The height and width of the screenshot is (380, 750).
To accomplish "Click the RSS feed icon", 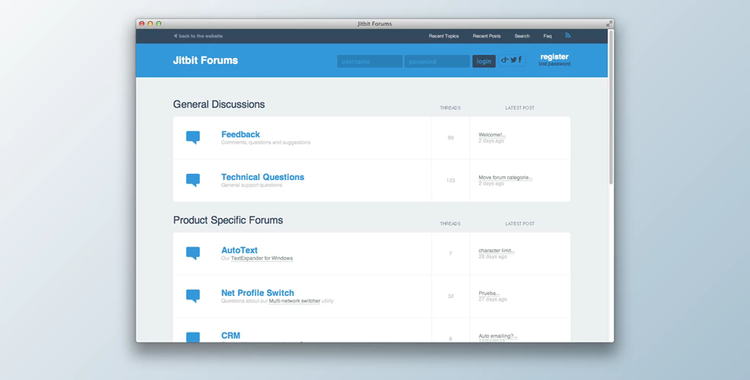I will coord(568,35).
